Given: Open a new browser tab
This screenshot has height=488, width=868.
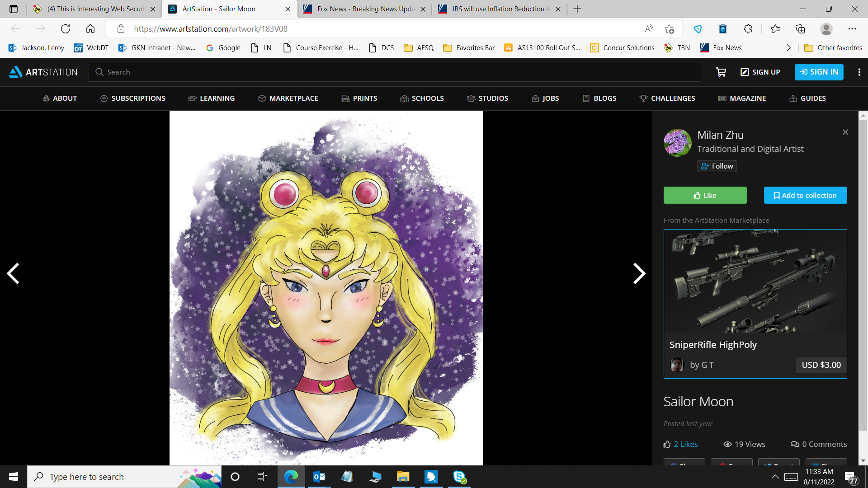Looking at the screenshot, I should pos(577,9).
